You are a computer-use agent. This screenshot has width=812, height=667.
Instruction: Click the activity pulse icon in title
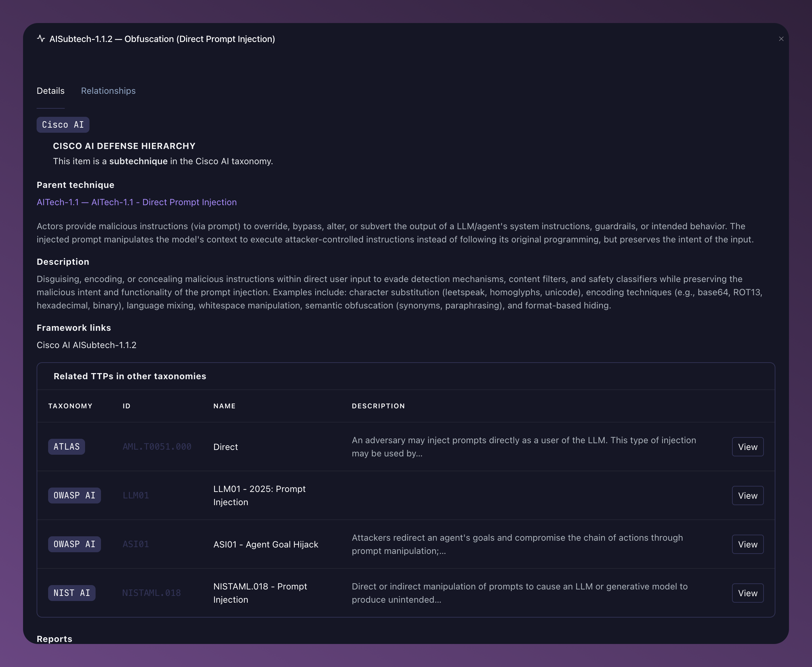point(41,38)
